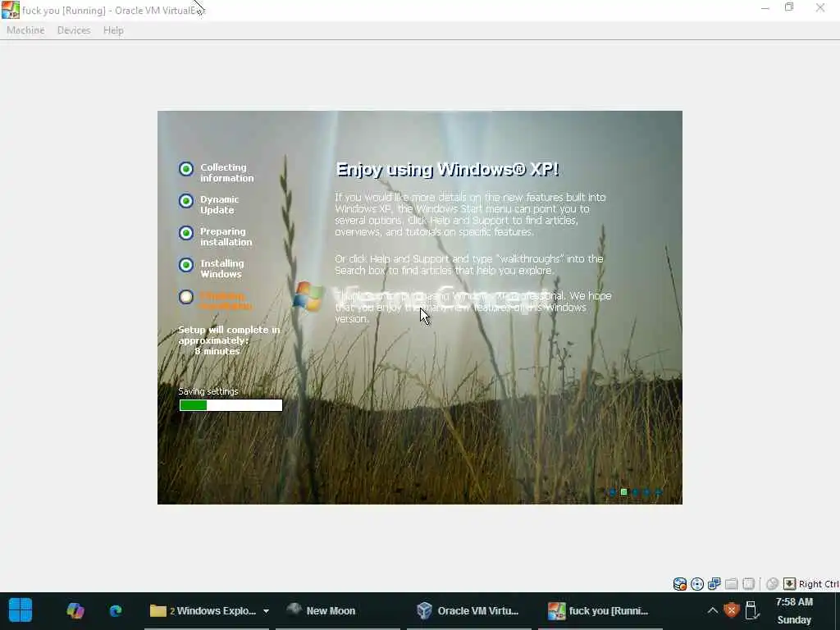Click the display settings status icon
Viewport: 840px width, 630px height.
[748, 584]
